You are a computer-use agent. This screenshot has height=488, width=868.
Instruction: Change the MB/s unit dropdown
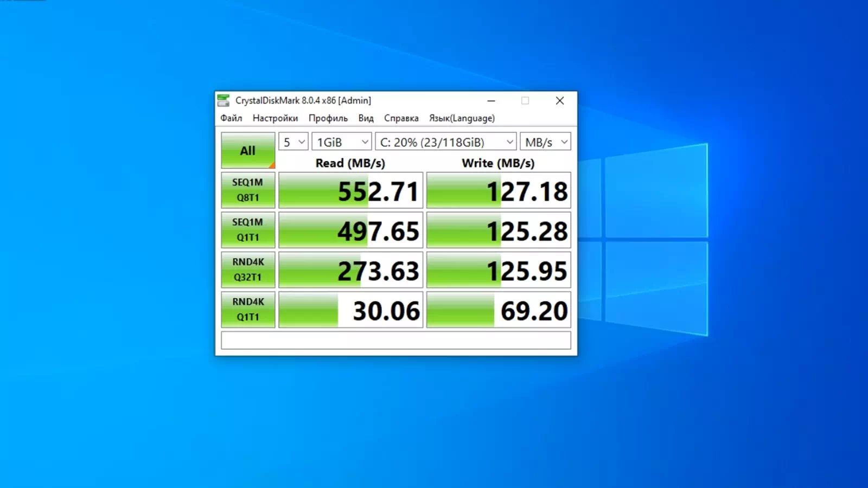tap(545, 142)
